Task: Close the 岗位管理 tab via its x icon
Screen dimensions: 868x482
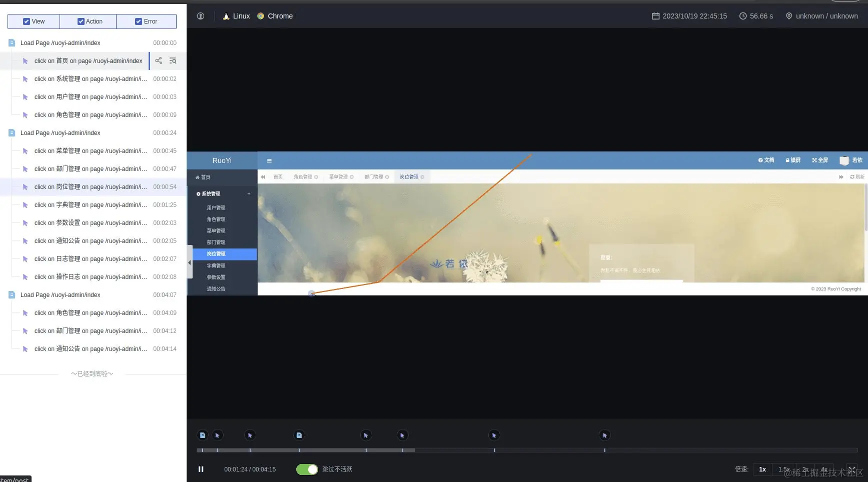Action: pyautogui.click(x=423, y=177)
